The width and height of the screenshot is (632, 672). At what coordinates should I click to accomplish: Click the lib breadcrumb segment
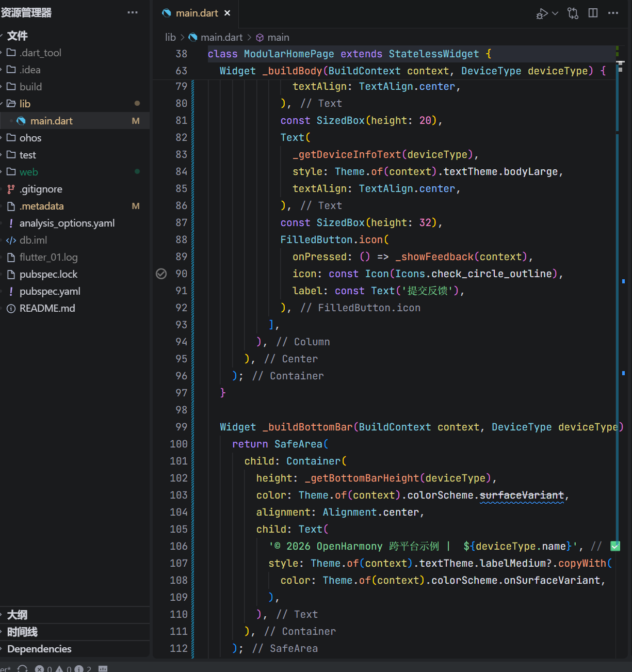(x=170, y=37)
